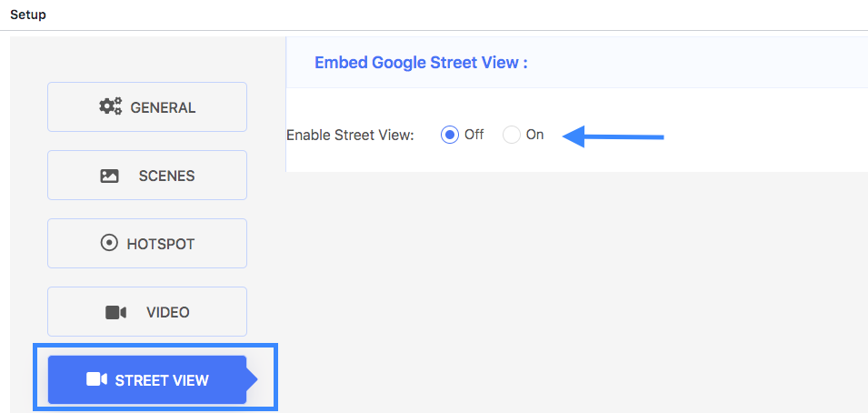
Task: Open the VIDEO tab
Action: tap(147, 311)
